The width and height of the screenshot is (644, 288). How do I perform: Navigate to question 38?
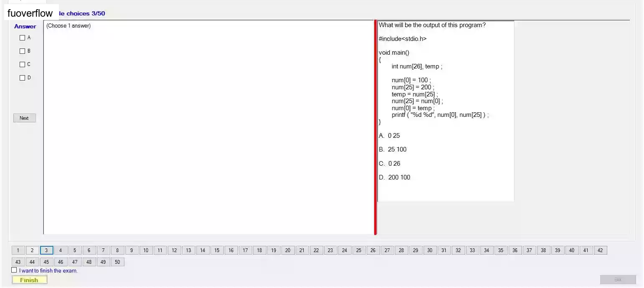[543, 250]
